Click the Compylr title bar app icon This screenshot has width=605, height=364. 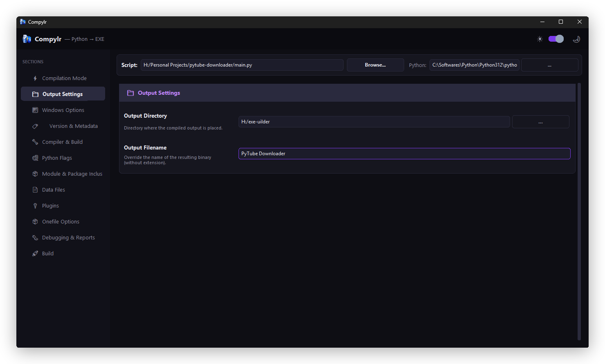pyautogui.click(x=23, y=22)
